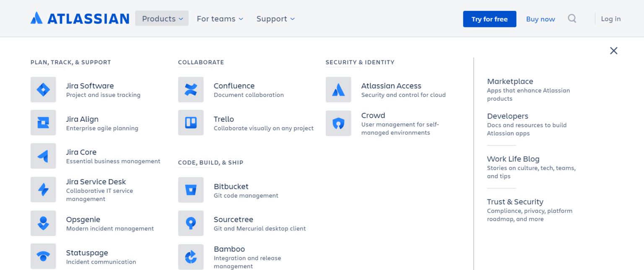Visit the Work Life Blog link
The image size is (644, 270).
[x=513, y=159]
